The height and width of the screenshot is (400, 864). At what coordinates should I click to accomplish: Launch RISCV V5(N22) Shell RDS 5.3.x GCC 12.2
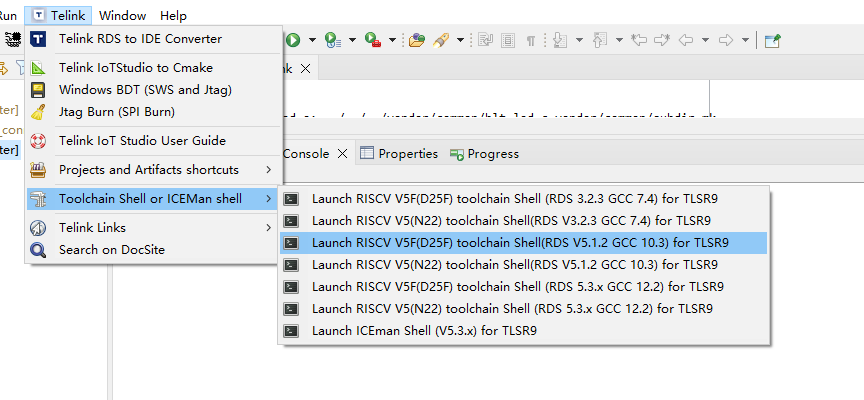click(523, 309)
